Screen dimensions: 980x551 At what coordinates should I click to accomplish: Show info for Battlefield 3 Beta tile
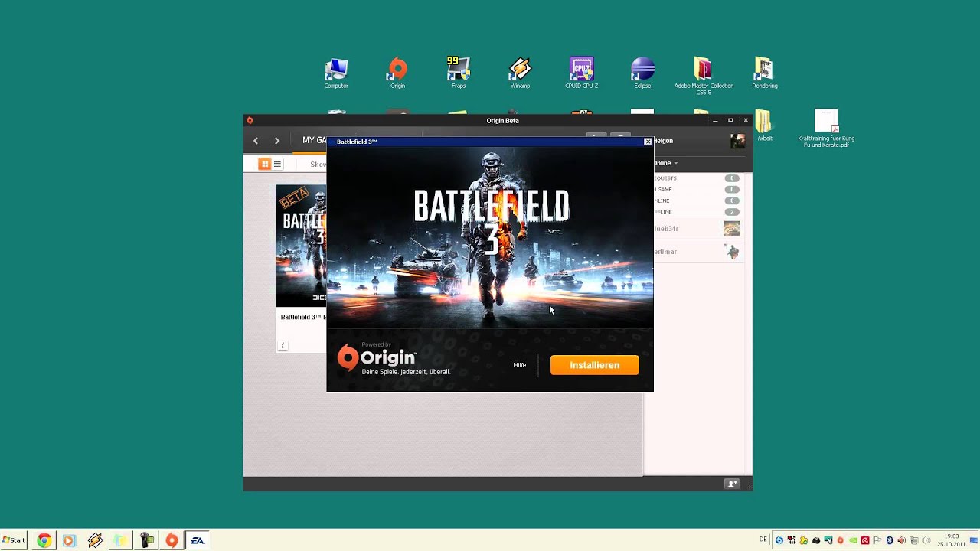pos(283,346)
